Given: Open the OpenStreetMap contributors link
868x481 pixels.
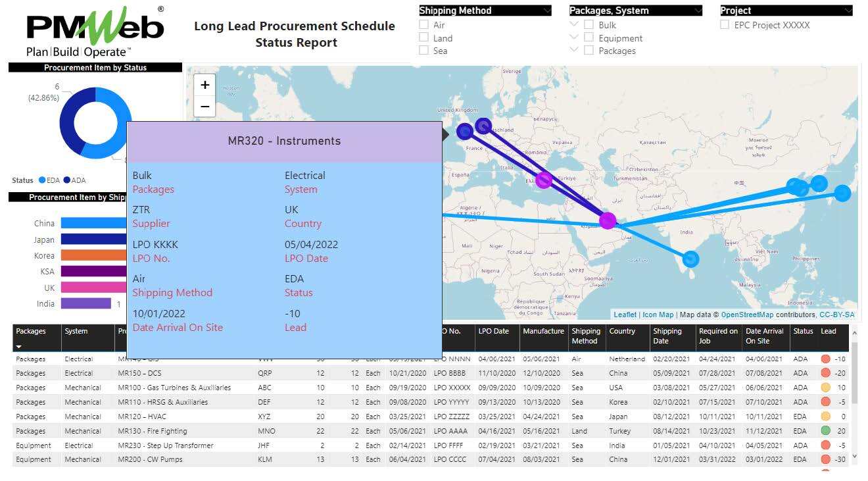Looking at the screenshot, I should tap(748, 315).
